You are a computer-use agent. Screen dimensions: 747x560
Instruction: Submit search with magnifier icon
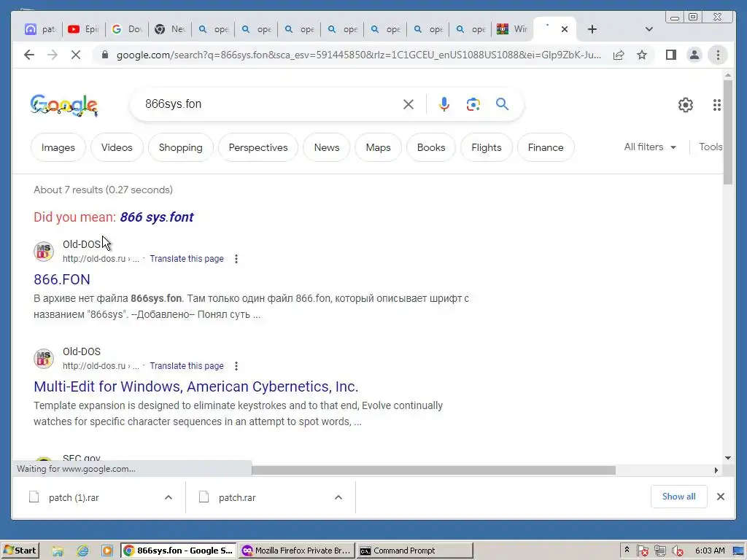pos(502,104)
